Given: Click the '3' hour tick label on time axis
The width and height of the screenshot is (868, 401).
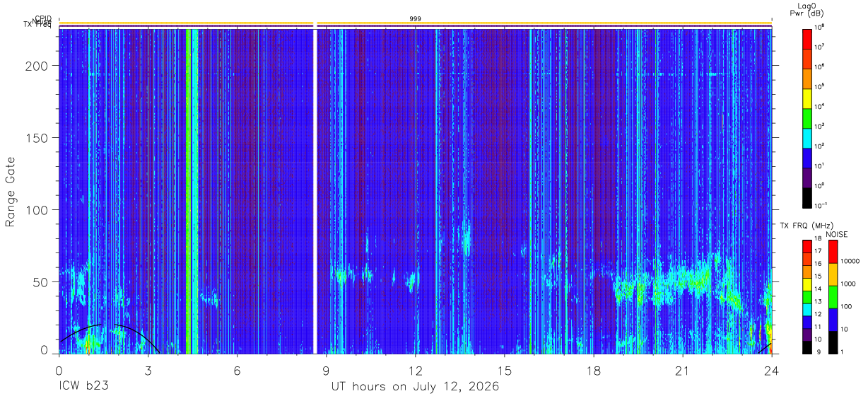Looking at the screenshot, I should [x=148, y=371].
